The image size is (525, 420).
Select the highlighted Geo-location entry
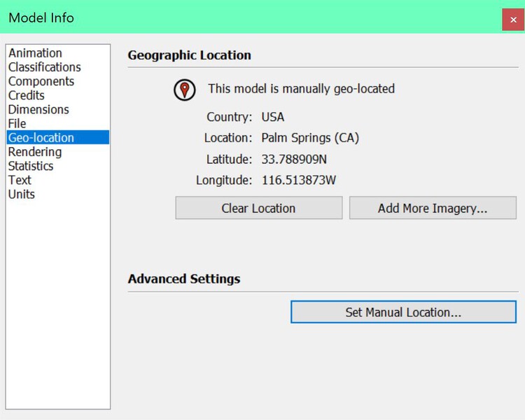[x=58, y=137]
